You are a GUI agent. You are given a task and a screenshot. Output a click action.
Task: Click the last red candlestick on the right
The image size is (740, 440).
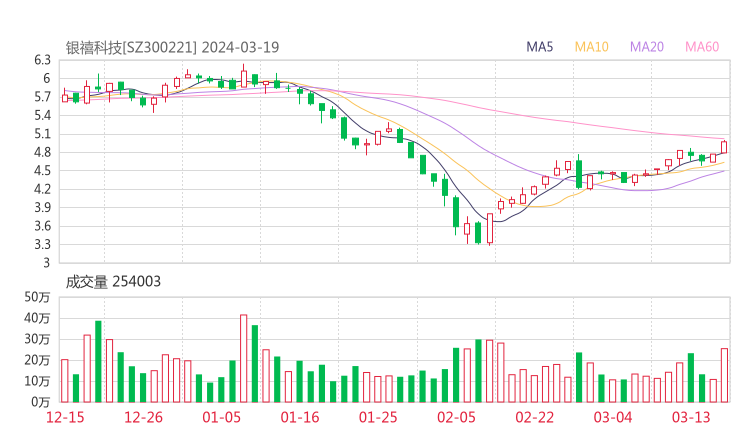point(724,147)
